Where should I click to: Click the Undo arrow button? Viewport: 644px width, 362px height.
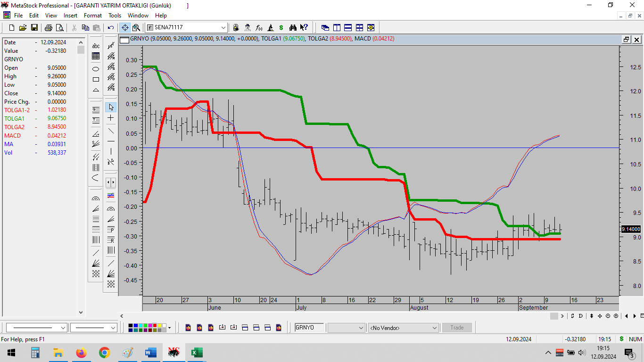111,28
